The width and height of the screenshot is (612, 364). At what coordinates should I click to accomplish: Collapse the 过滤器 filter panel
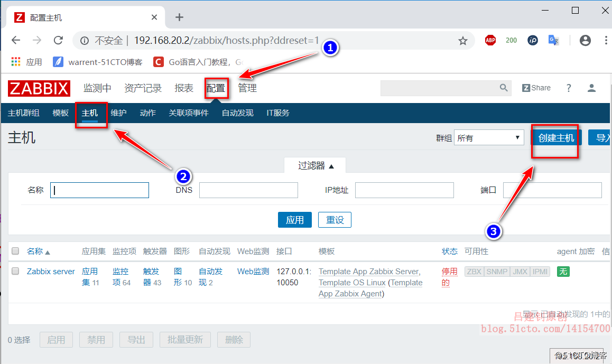[316, 165]
